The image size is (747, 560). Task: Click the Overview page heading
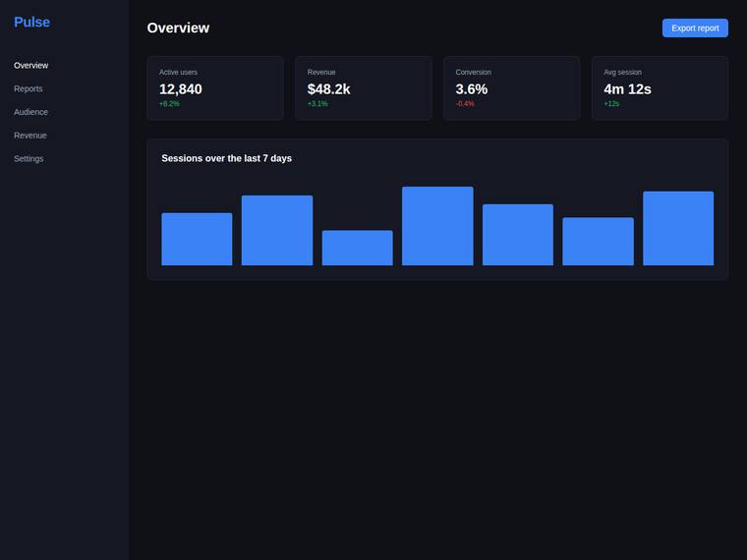coord(178,28)
